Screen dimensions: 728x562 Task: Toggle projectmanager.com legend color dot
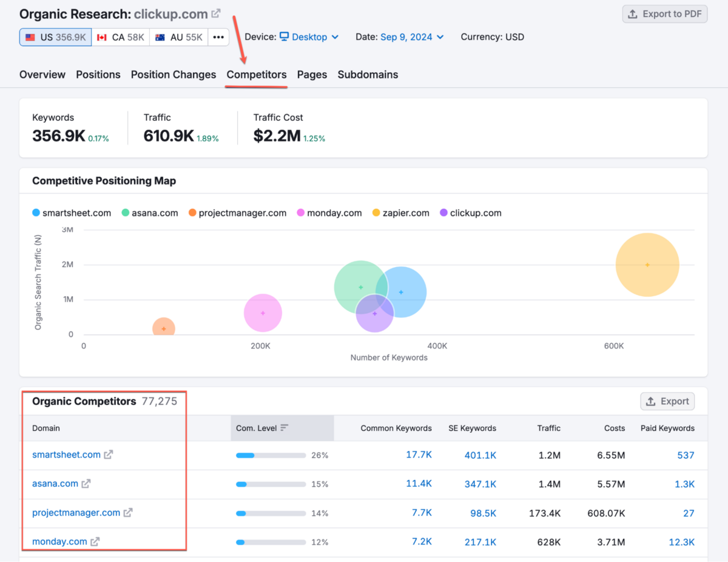(x=192, y=213)
